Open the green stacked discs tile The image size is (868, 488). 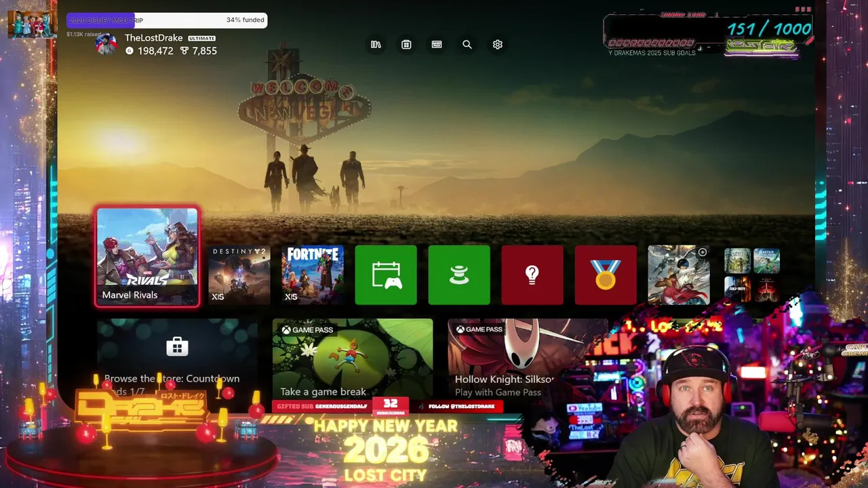point(459,275)
